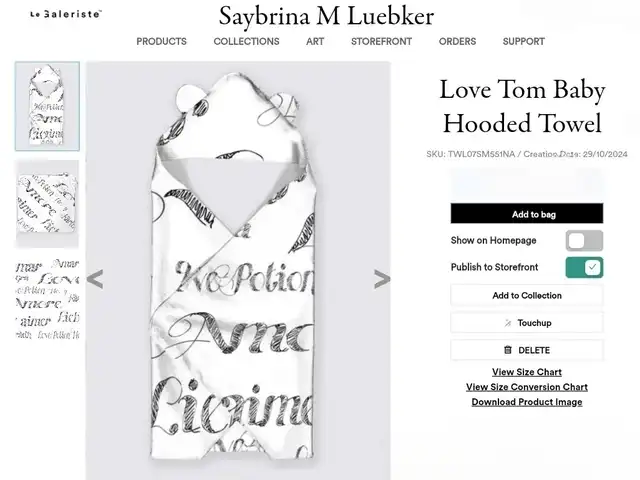Select the flat pattern artwork thumbnail

pos(47,298)
